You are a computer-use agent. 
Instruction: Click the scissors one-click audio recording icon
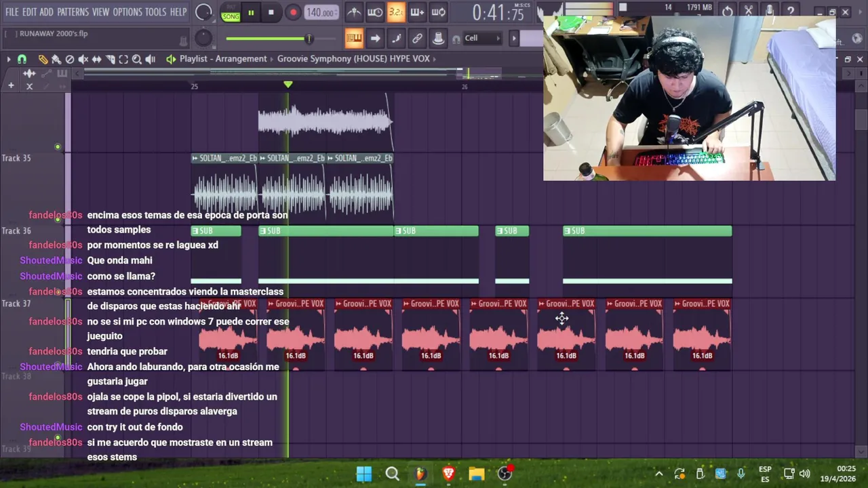click(x=749, y=12)
